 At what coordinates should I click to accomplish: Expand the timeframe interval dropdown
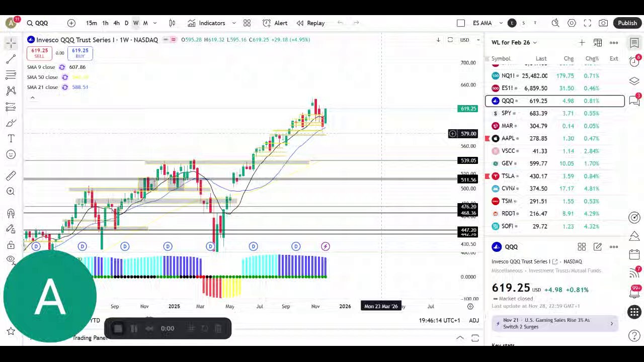pyautogui.click(x=155, y=23)
